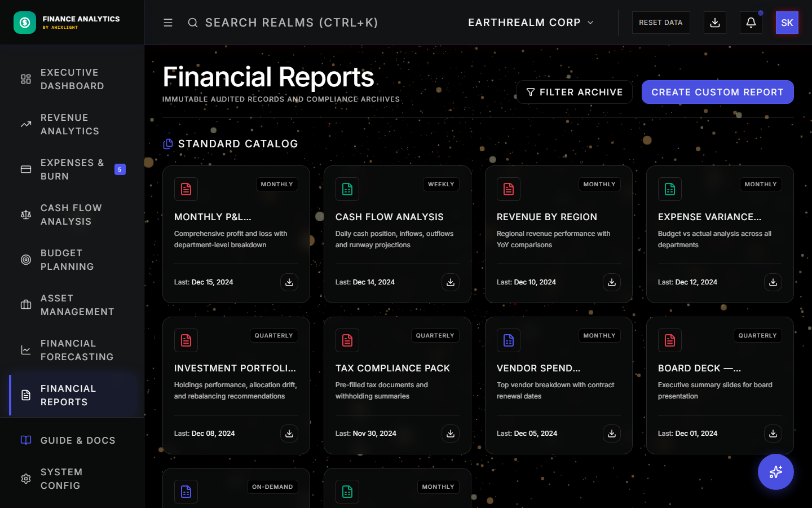Open the AI assistant sparkle button

point(776,472)
